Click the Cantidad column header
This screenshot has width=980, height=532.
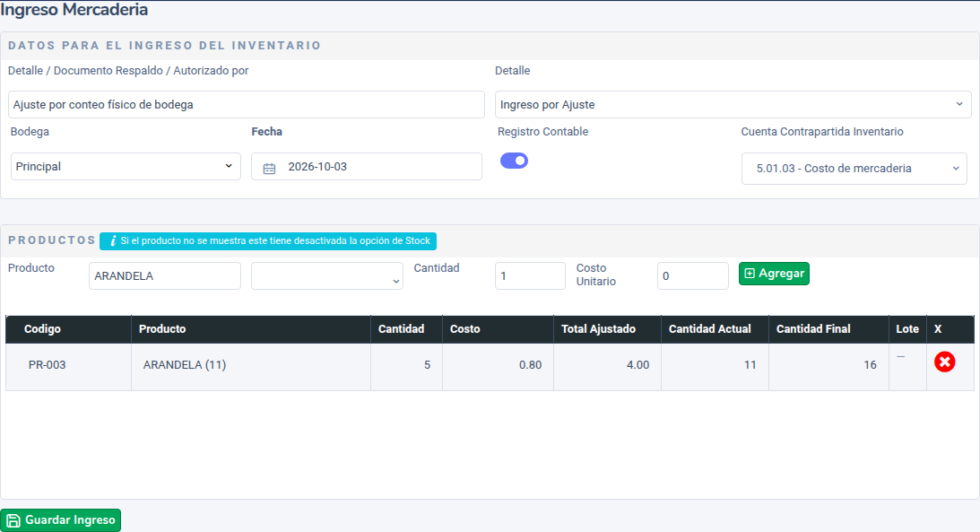406,329
